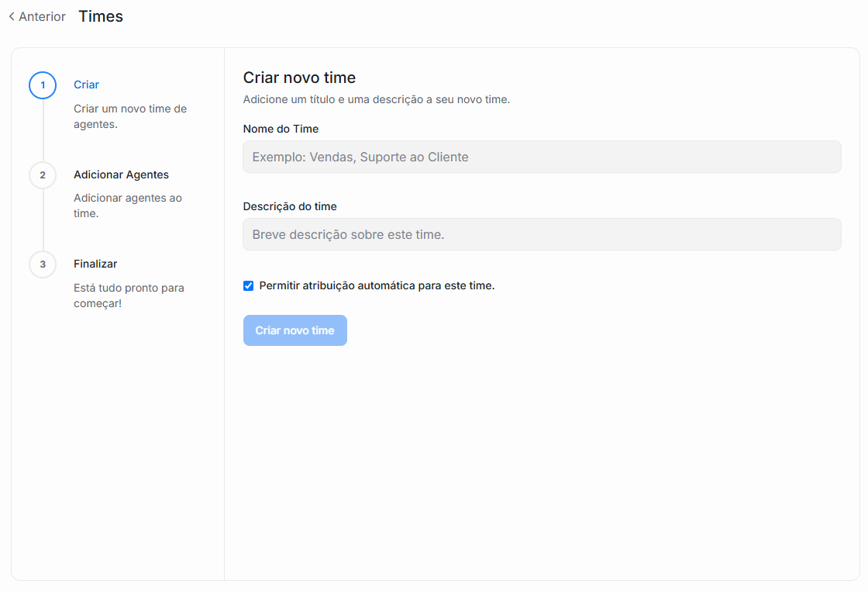Click the Criar step label
868x591 pixels.
click(86, 85)
